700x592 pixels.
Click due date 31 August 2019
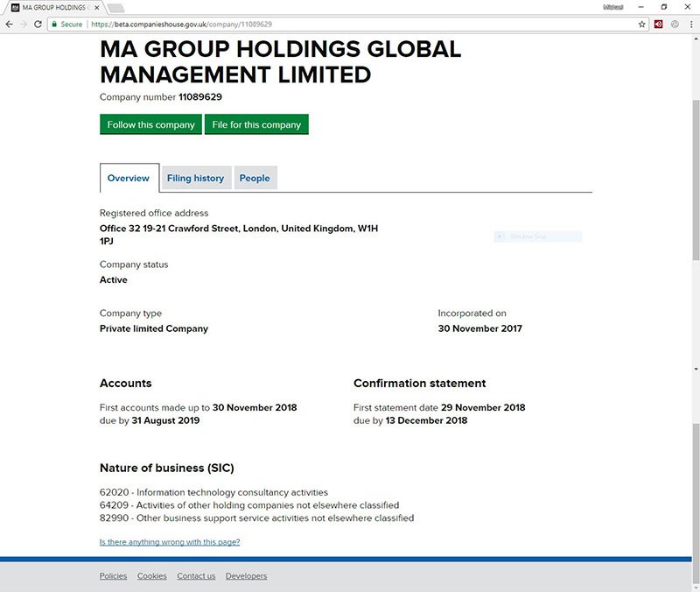(x=165, y=420)
